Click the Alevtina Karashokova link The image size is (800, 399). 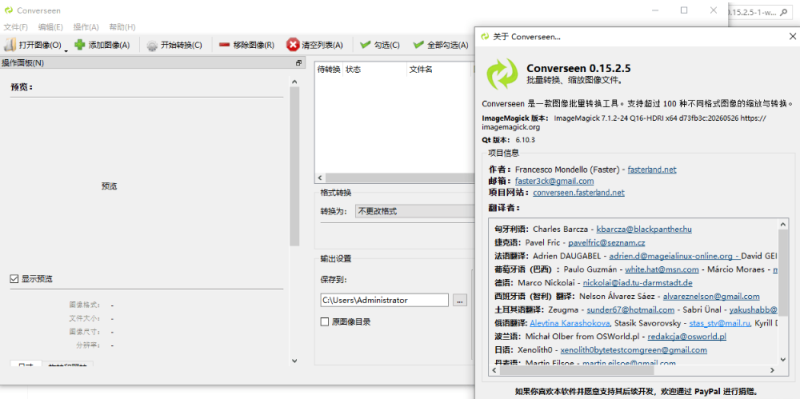570,323
